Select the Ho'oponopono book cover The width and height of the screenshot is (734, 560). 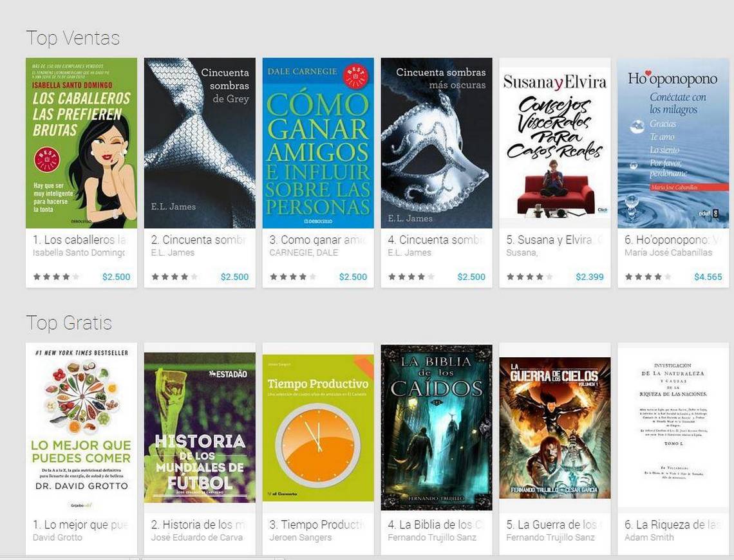pyautogui.click(x=673, y=143)
